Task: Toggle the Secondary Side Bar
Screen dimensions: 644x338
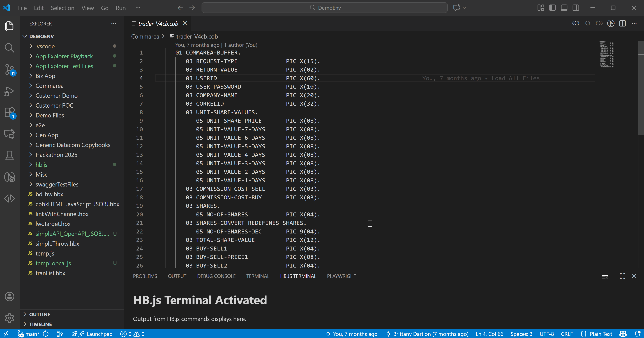Action: [x=576, y=8]
